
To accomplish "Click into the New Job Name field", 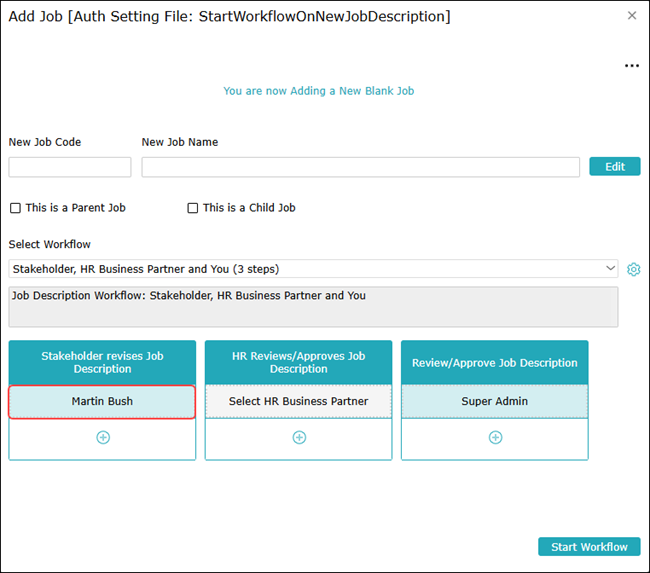I will [360, 167].
